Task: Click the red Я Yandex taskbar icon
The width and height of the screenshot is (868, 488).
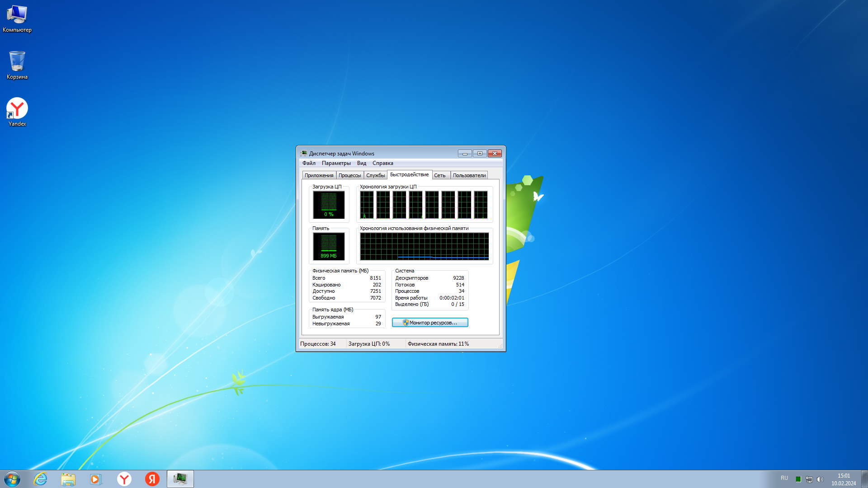Action: (x=152, y=479)
